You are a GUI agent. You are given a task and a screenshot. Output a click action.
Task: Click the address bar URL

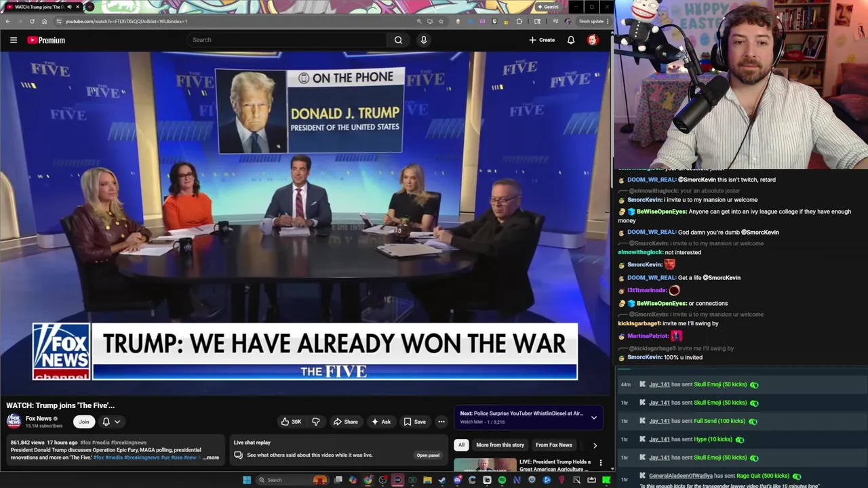[126, 21]
